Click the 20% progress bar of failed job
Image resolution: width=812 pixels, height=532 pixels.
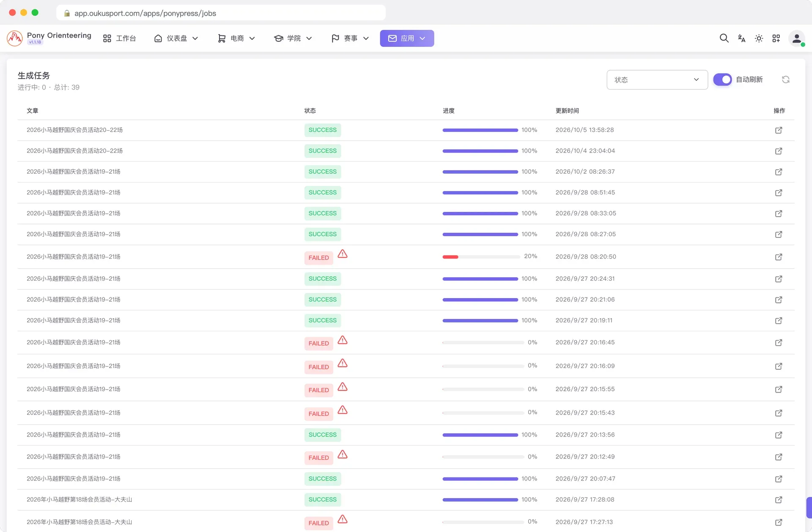click(x=481, y=257)
